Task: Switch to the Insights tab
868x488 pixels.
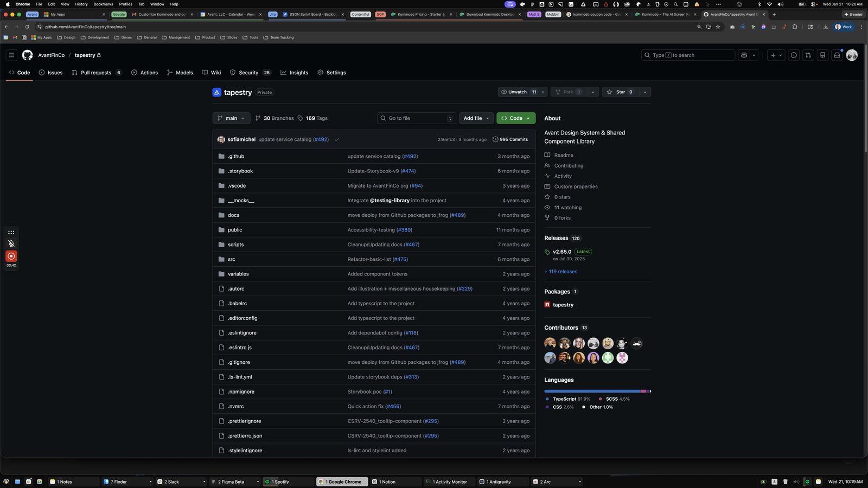Action: point(295,73)
